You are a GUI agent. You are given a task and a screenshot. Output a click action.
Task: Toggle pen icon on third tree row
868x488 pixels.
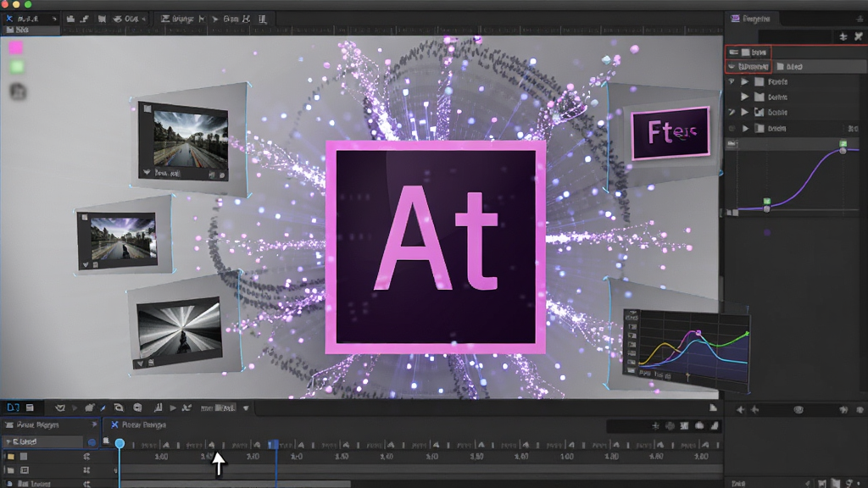[x=732, y=113]
